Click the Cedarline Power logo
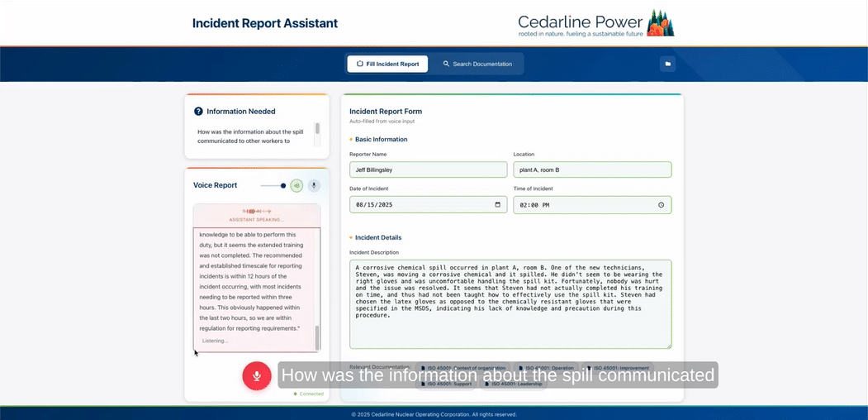 596,24
